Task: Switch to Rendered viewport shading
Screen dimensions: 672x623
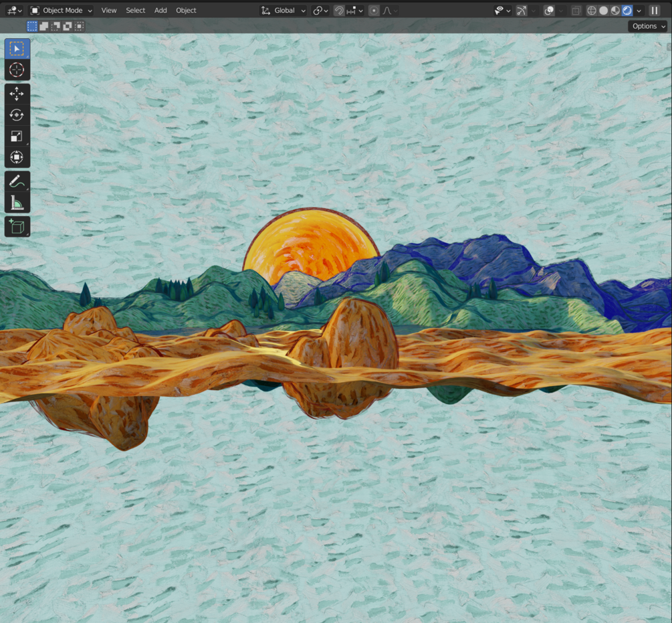Action: point(627,10)
